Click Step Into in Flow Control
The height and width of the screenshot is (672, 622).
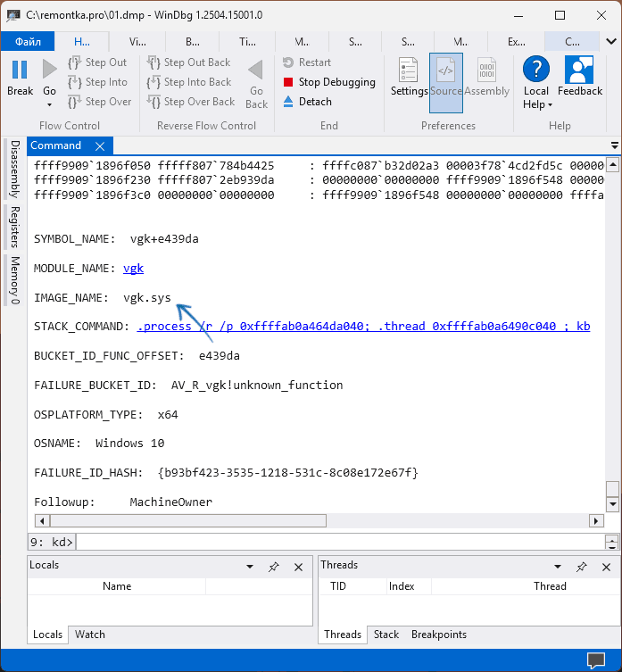pos(98,82)
